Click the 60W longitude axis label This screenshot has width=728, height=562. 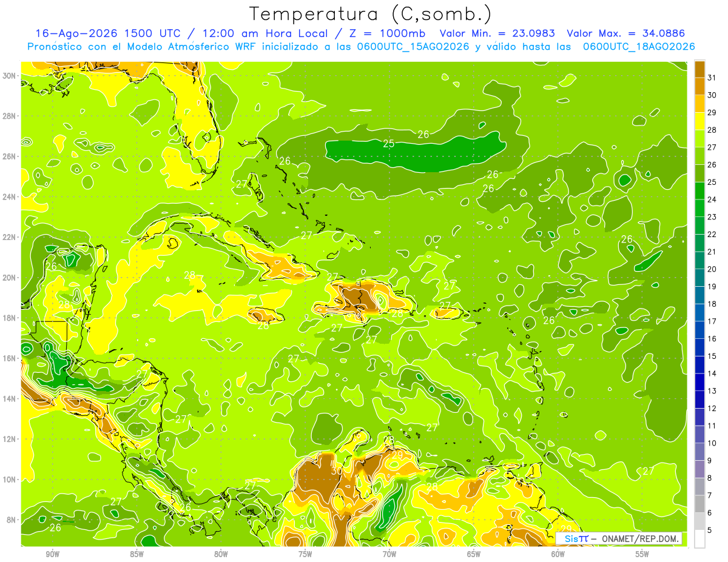coord(558,554)
